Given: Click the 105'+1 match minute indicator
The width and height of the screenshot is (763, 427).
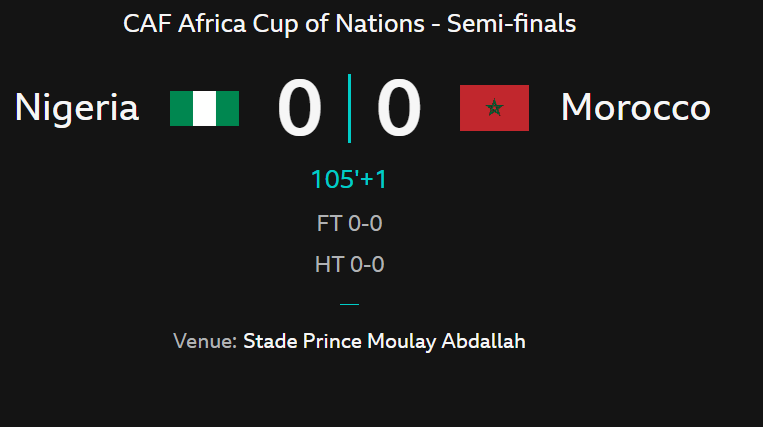Looking at the screenshot, I should click(x=349, y=180).
